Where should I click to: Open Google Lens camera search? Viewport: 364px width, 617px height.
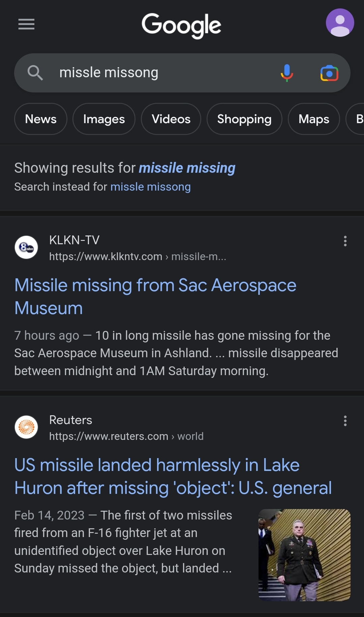(329, 73)
